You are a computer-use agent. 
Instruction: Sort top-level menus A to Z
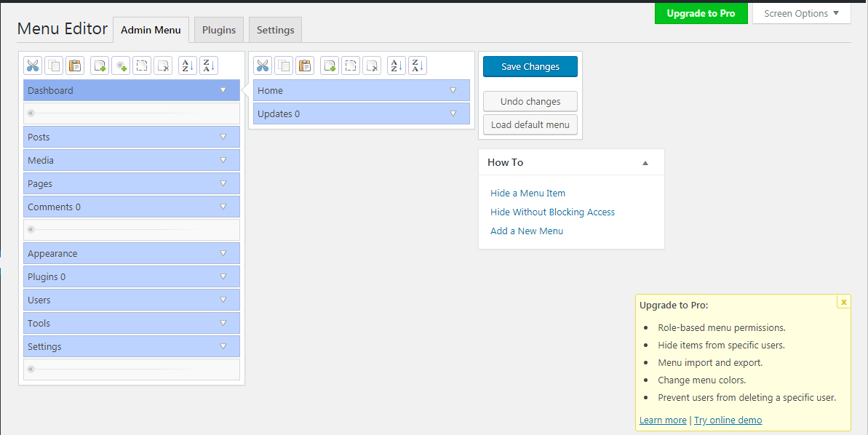click(188, 66)
